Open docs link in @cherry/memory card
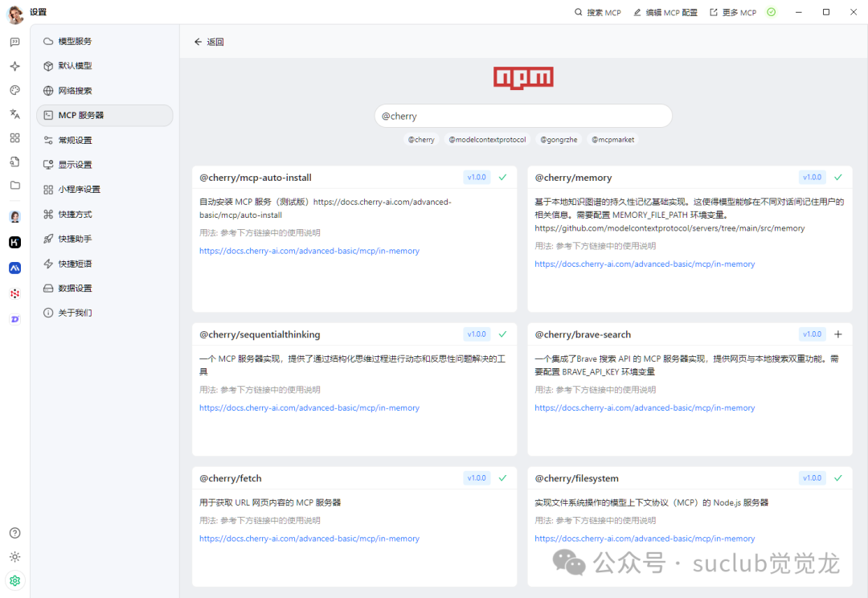Screen dimensions: 868x598 coord(645,264)
